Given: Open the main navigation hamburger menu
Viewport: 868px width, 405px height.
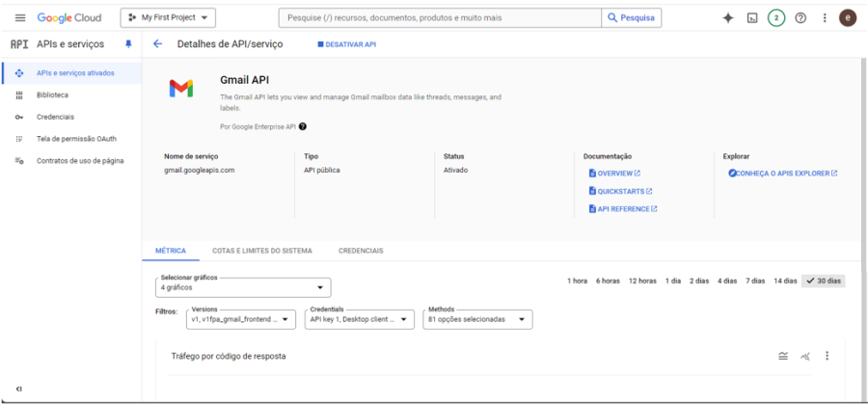Looking at the screenshot, I should point(19,18).
